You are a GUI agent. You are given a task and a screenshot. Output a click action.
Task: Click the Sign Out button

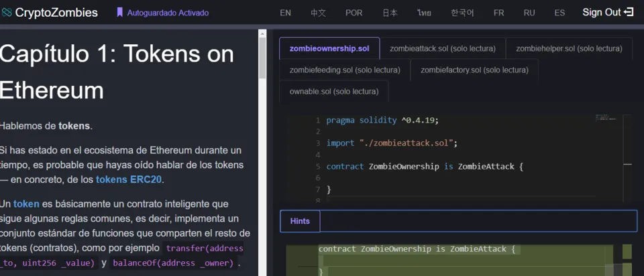(608, 12)
